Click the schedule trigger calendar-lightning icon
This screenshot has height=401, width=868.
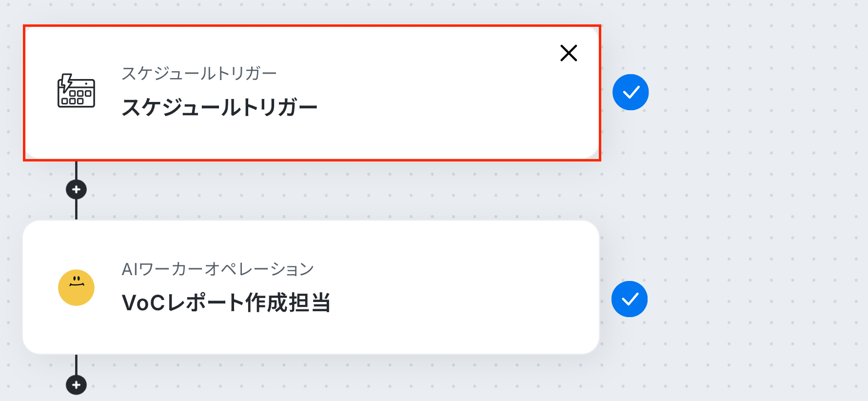(76, 91)
